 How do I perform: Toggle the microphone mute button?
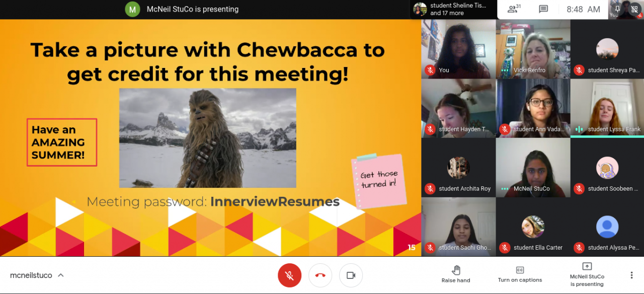tap(289, 275)
